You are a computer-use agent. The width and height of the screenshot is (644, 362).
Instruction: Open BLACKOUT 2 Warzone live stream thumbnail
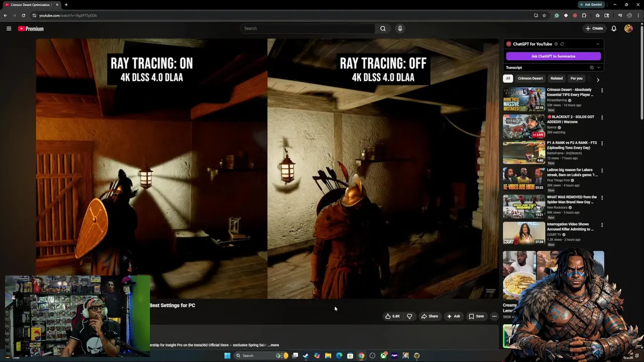click(x=524, y=127)
